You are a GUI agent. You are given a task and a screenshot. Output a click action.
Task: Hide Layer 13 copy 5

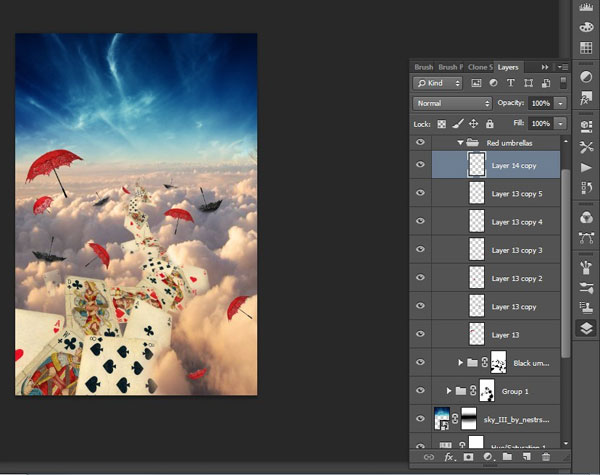[x=421, y=193]
